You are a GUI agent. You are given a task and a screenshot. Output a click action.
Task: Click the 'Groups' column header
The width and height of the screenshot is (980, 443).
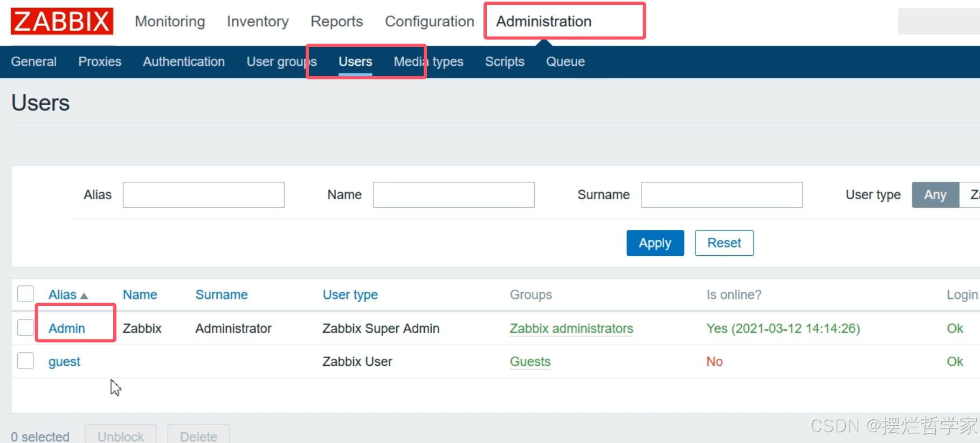(531, 295)
